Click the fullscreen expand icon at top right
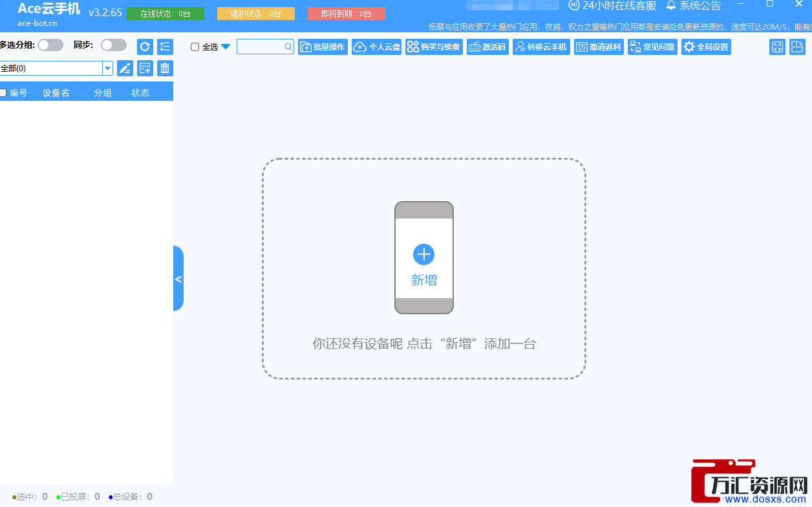 tap(777, 47)
